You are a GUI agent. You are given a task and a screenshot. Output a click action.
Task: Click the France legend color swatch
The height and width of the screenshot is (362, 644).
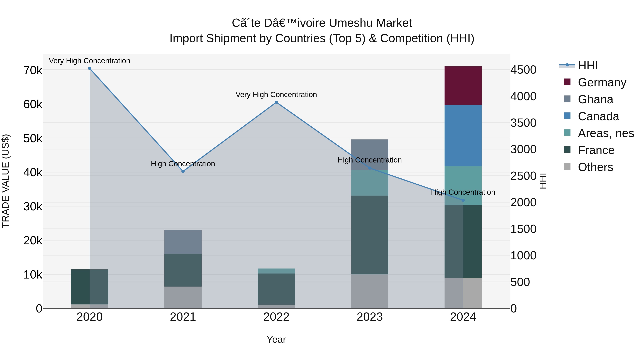point(567,150)
